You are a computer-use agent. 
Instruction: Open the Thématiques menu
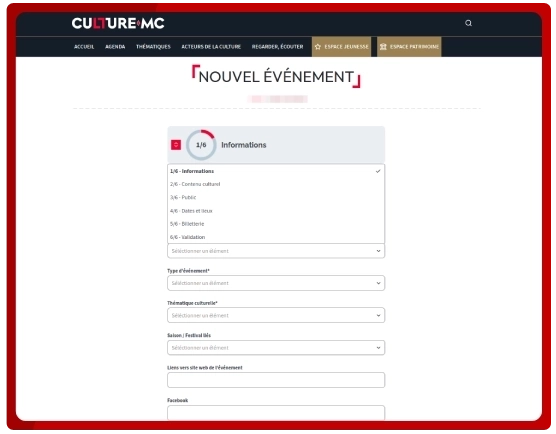pyautogui.click(x=153, y=47)
